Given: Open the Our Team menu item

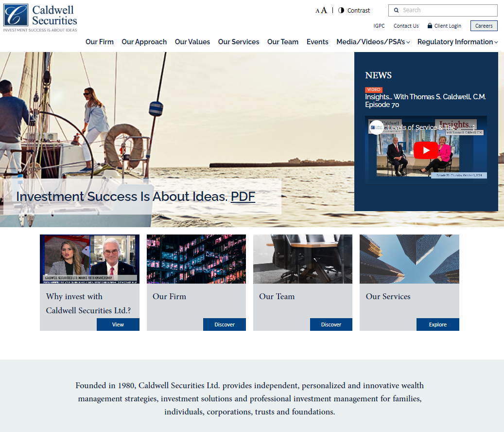Looking at the screenshot, I should pos(282,42).
